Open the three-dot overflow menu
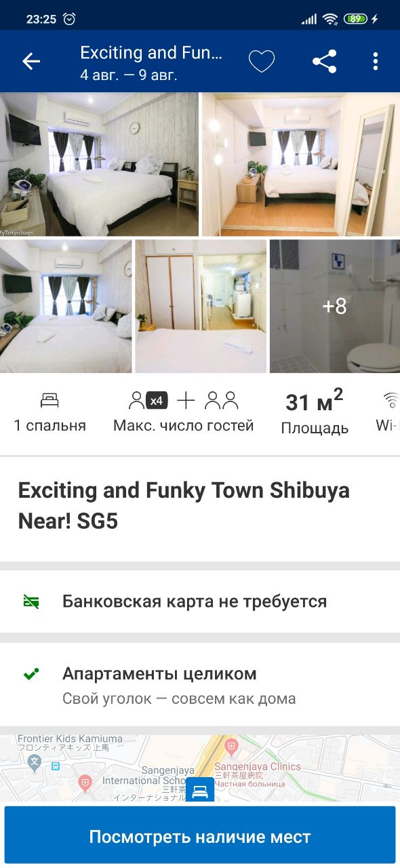 point(375,62)
